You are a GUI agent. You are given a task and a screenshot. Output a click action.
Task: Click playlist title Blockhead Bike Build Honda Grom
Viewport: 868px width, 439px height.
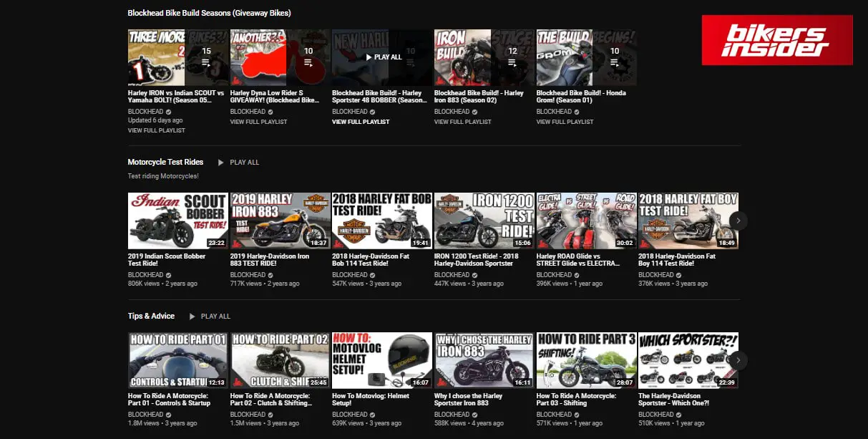(581, 97)
